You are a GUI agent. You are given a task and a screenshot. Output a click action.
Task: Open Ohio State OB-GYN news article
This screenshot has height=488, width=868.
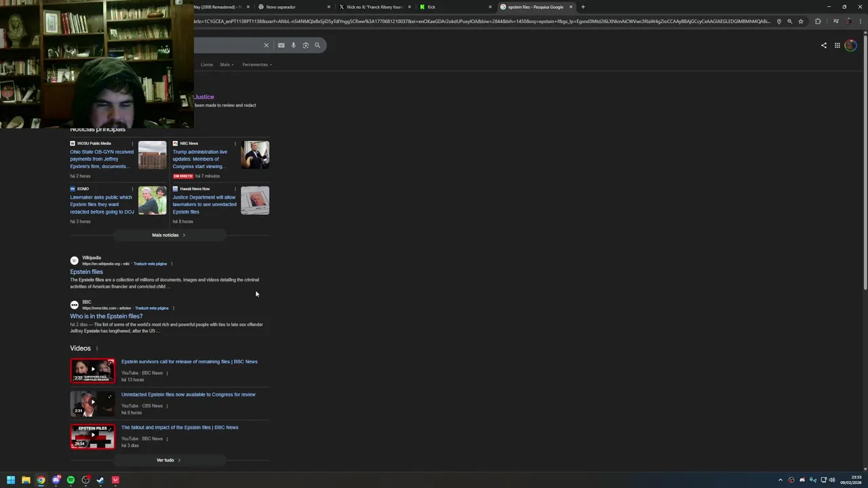[x=102, y=159]
